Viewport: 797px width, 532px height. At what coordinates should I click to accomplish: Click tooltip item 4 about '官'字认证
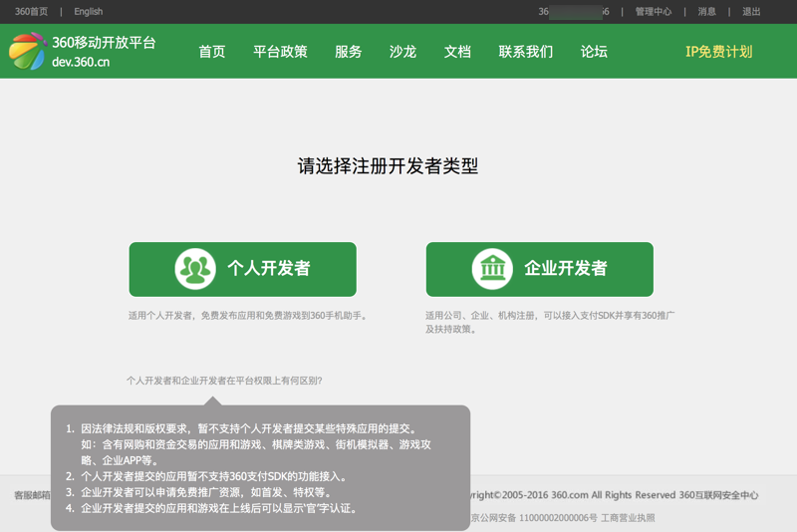click(212, 508)
